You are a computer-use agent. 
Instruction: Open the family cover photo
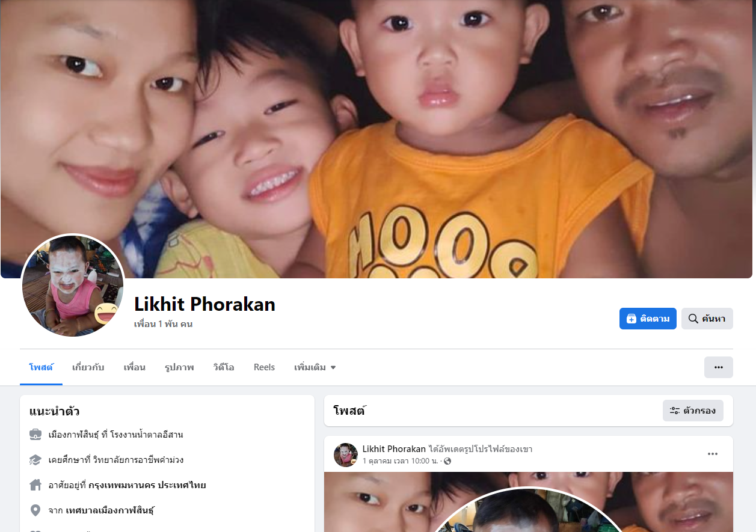(378, 139)
